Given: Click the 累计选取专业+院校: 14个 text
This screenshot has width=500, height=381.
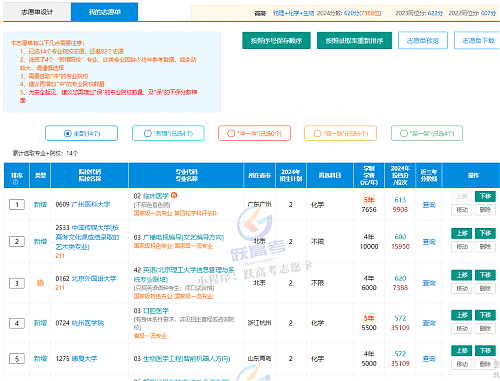Looking at the screenshot, I should coord(45,153).
